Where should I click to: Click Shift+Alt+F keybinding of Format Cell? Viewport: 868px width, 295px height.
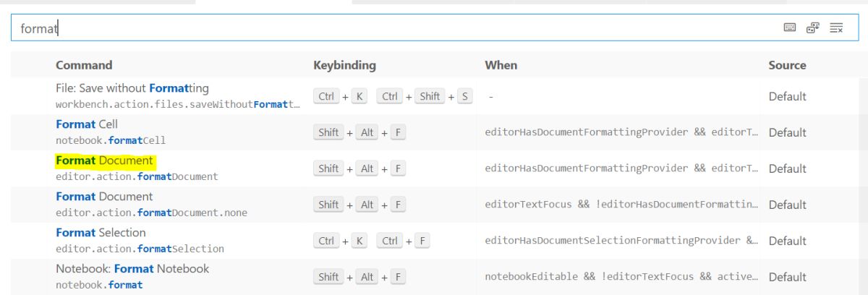[x=359, y=132]
